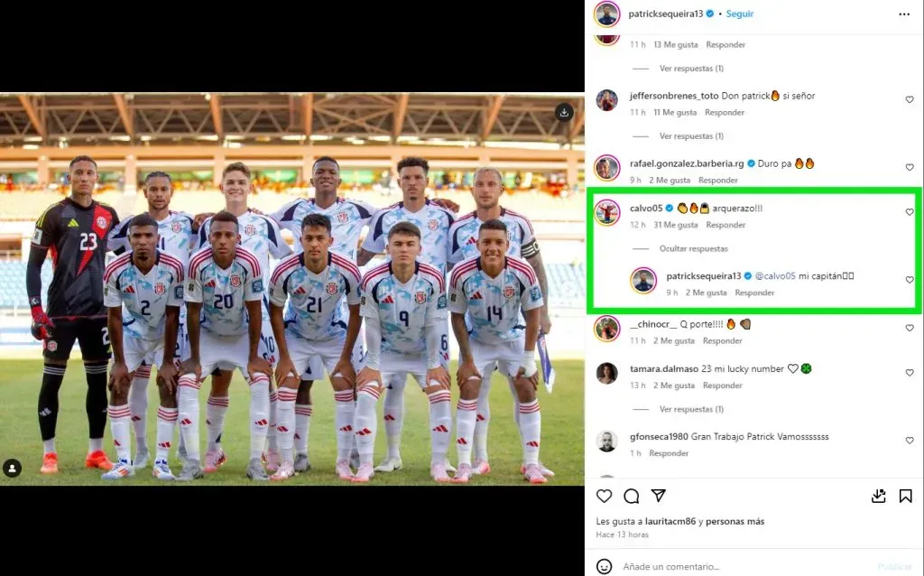Expand replies under tamara.dalmaso's comment
This screenshot has width=924, height=576.
pos(691,409)
